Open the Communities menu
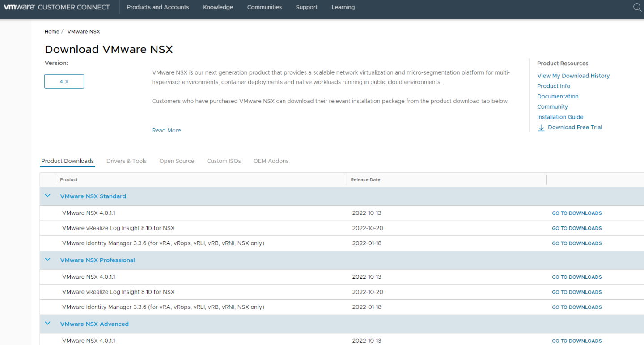Image resolution: width=644 pixels, height=345 pixels. (264, 7)
